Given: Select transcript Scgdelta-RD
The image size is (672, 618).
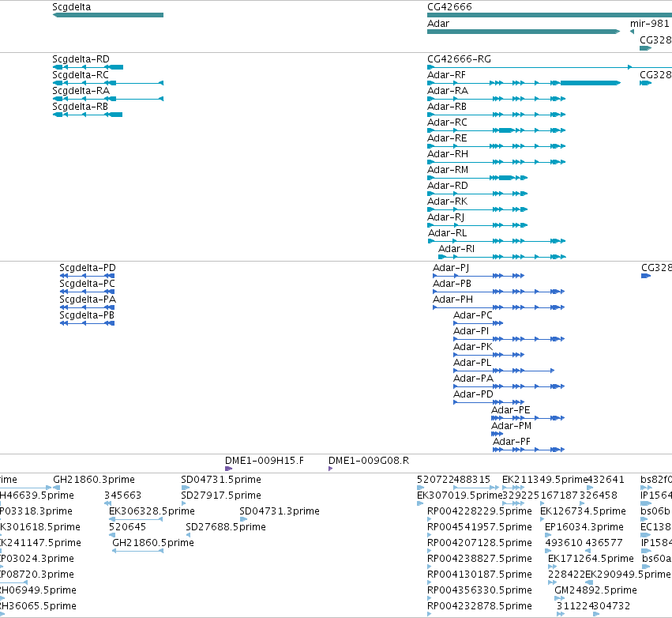Looking at the screenshot, I should (x=88, y=67).
